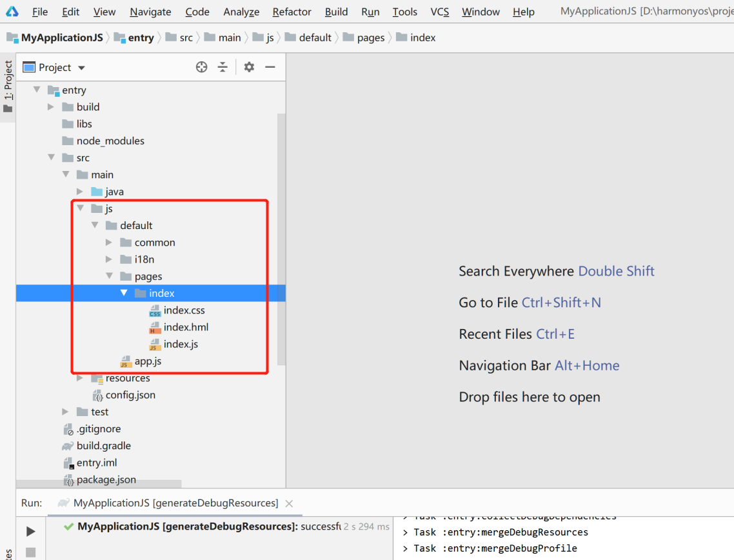This screenshot has height=560, width=734.
Task: Collapse the entry module node
Action: coord(37,90)
